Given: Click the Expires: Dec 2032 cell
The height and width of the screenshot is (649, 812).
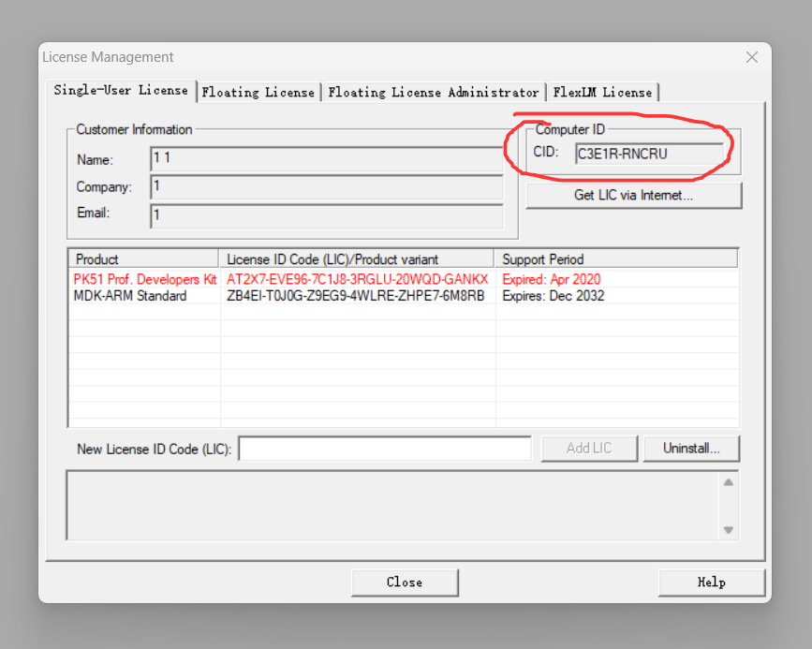Looking at the screenshot, I should tap(554, 296).
